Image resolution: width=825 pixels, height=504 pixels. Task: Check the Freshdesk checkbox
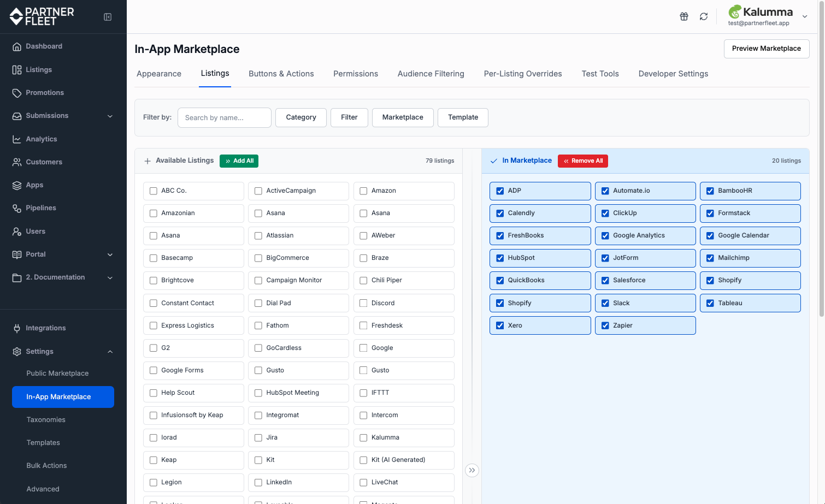(x=363, y=325)
